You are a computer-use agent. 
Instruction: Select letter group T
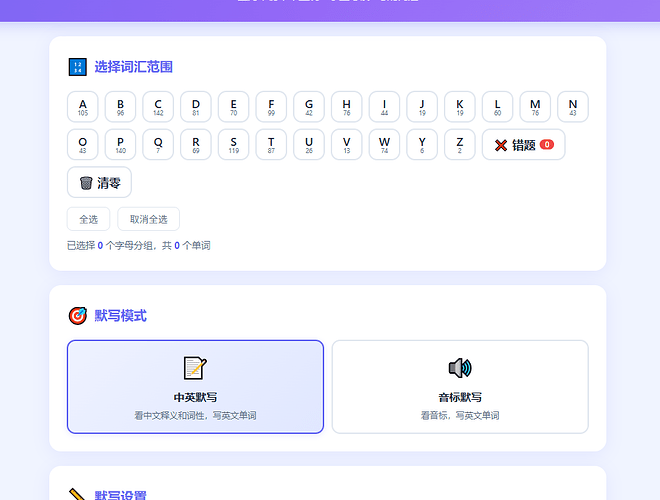click(x=271, y=145)
